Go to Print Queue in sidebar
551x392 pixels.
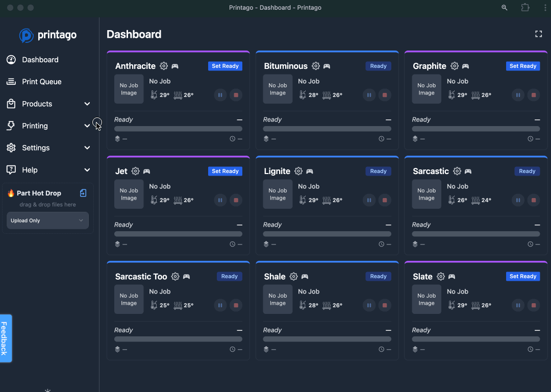click(41, 82)
